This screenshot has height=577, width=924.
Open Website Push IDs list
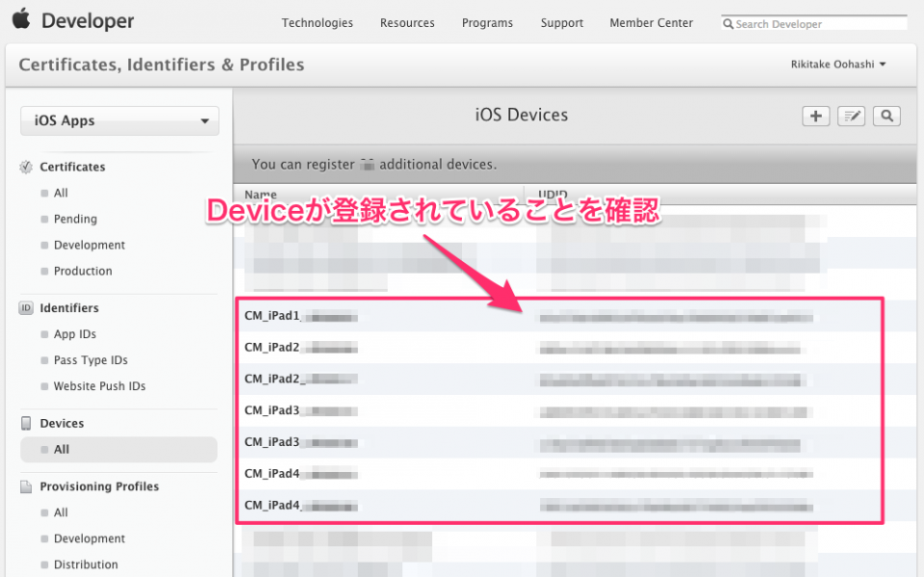[99, 386]
